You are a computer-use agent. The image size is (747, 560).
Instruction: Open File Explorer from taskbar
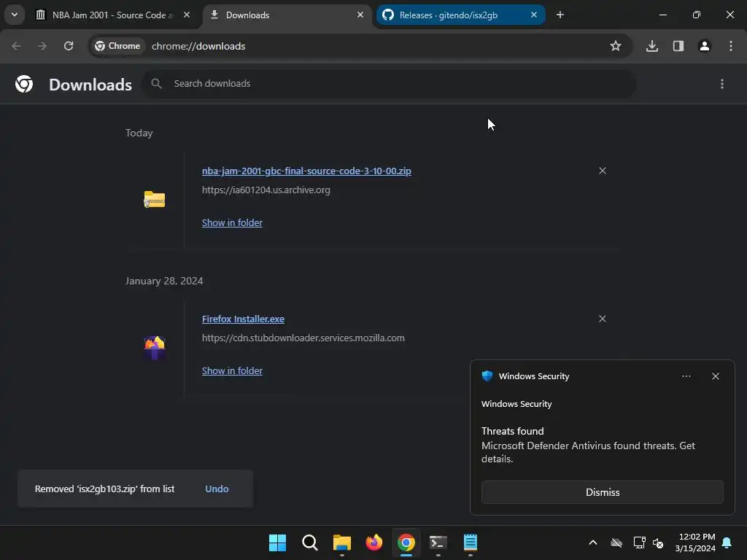point(342,542)
